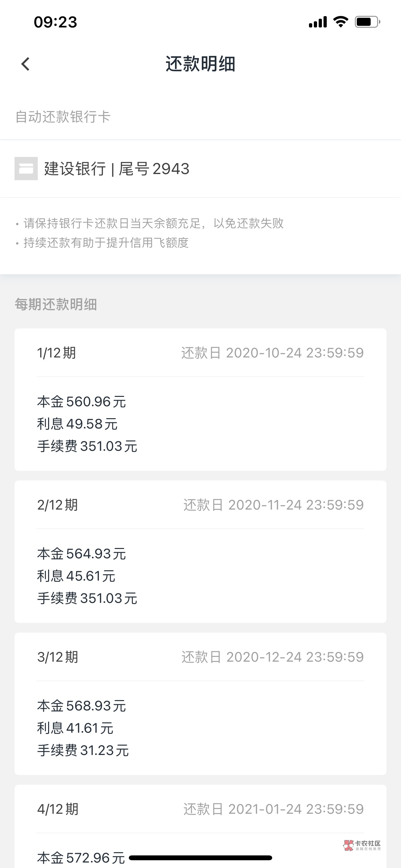Tap the battery status icon
The image size is (401, 868).
pyautogui.click(x=367, y=22)
